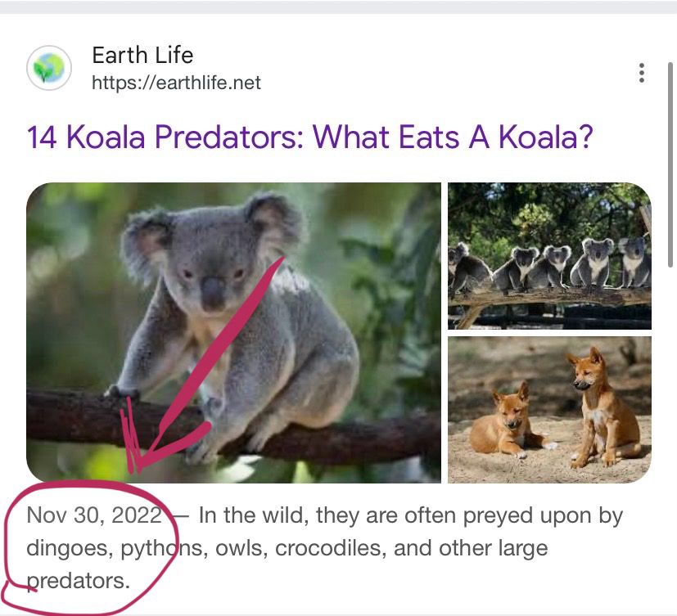Select the thumbnail of koalas sitting in a row
The width and height of the screenshot is (677, 616).
coord(549,255)
